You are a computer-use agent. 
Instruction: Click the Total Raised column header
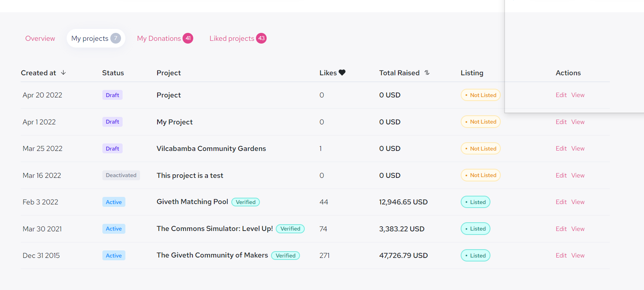[399, 73]
